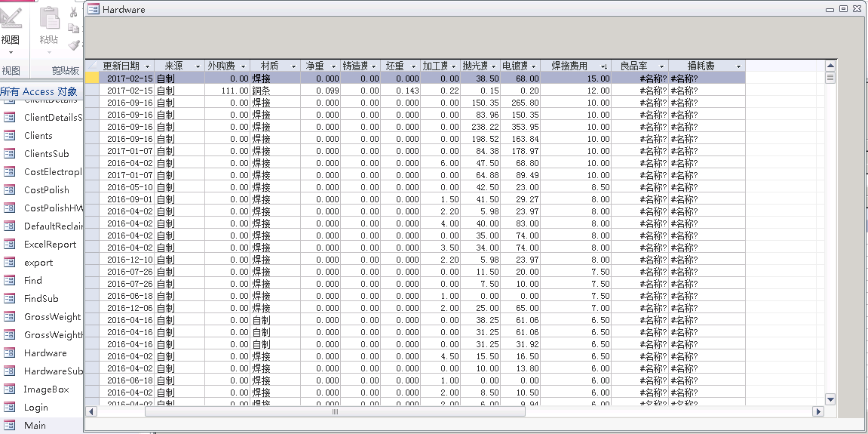This screenshot has width=868, height=434.
Task: Click the Hardware window title icon
Action: click(93, 9)
